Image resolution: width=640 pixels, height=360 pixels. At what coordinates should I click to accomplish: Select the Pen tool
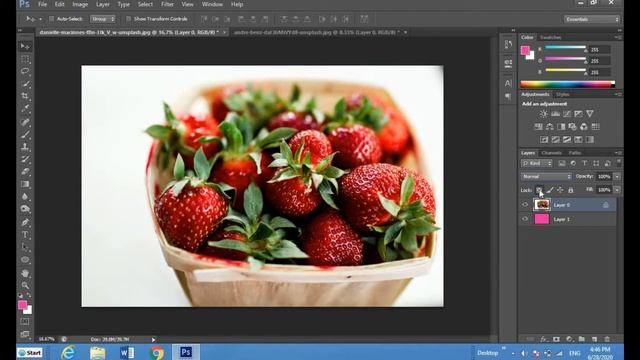(x=25, y=222)
